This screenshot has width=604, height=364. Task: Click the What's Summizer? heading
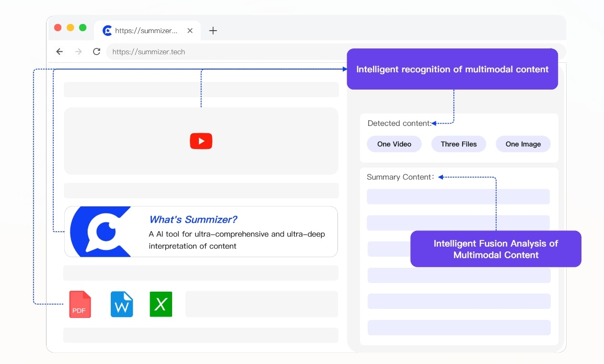(x=193, y=219)
